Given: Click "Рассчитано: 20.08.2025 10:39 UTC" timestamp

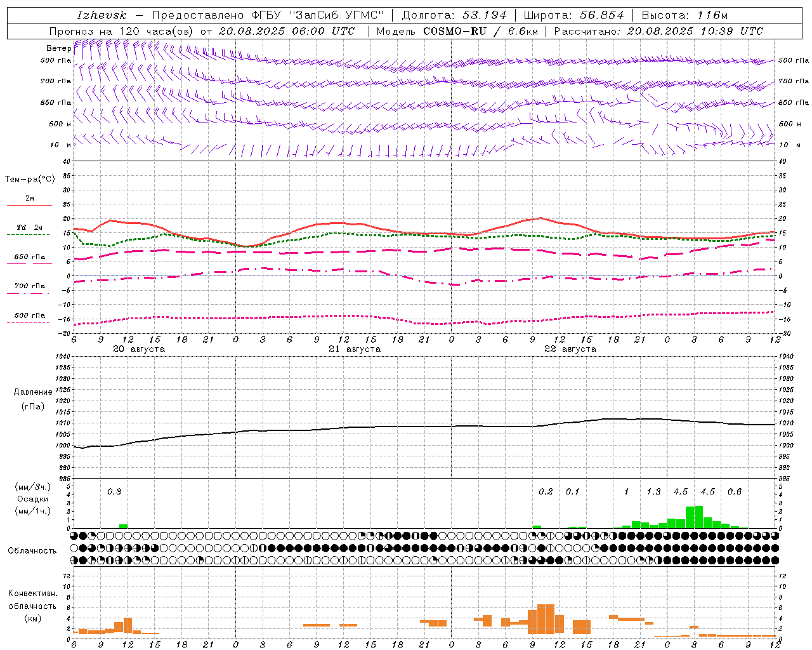Looking at the screenshot, I should coord(658,31).
